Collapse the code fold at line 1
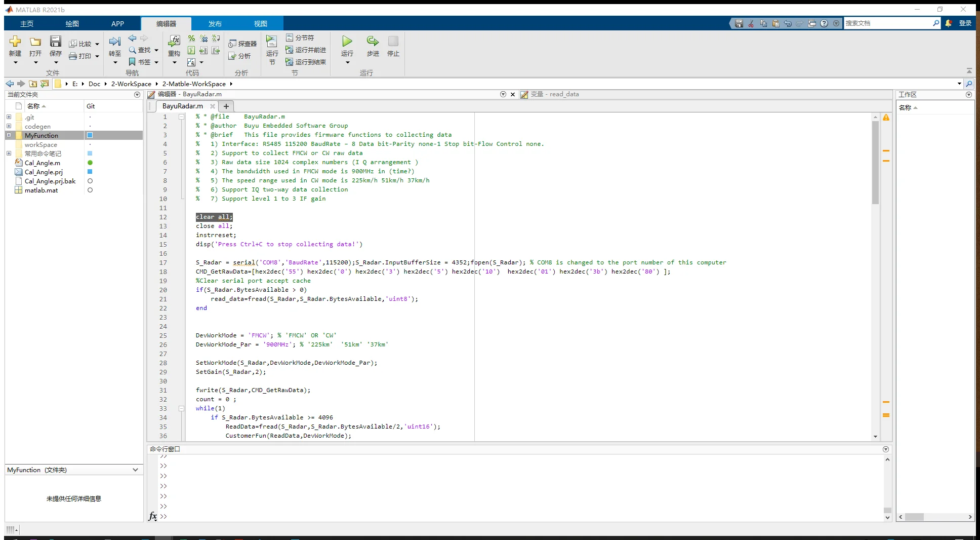980x540 pixels. tap(181, 117)
